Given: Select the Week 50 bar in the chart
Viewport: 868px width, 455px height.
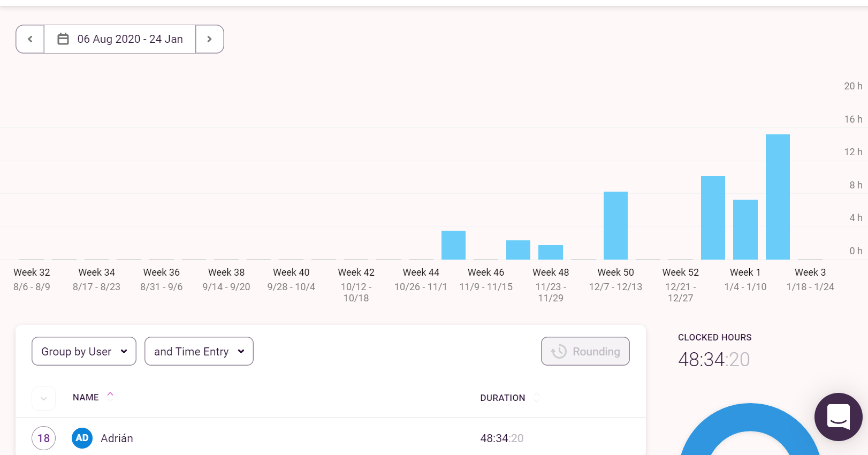Looking at the screenshot, I should pos(615,225).
